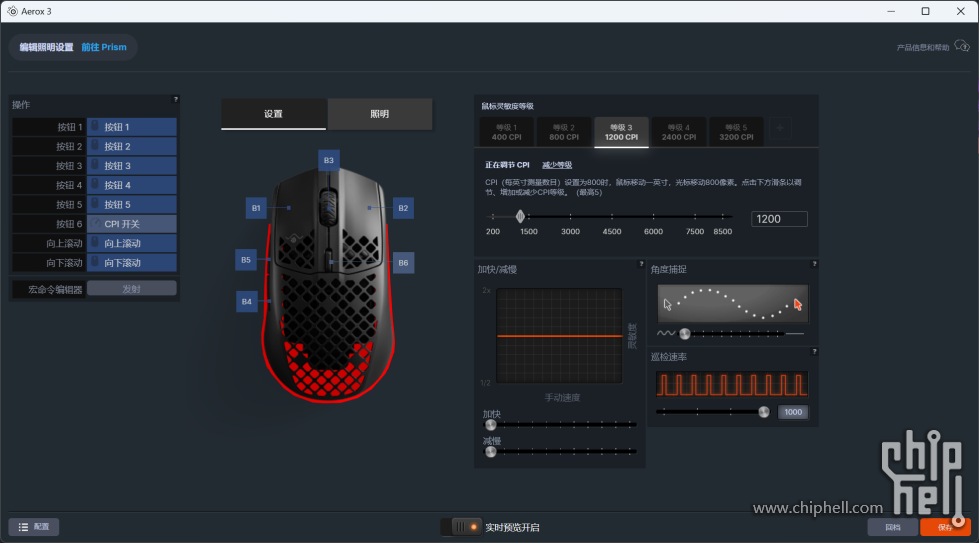Click the 加快 acceleration slider handle
This screenshot has height=543, width=979.
(x=491, y=425)
